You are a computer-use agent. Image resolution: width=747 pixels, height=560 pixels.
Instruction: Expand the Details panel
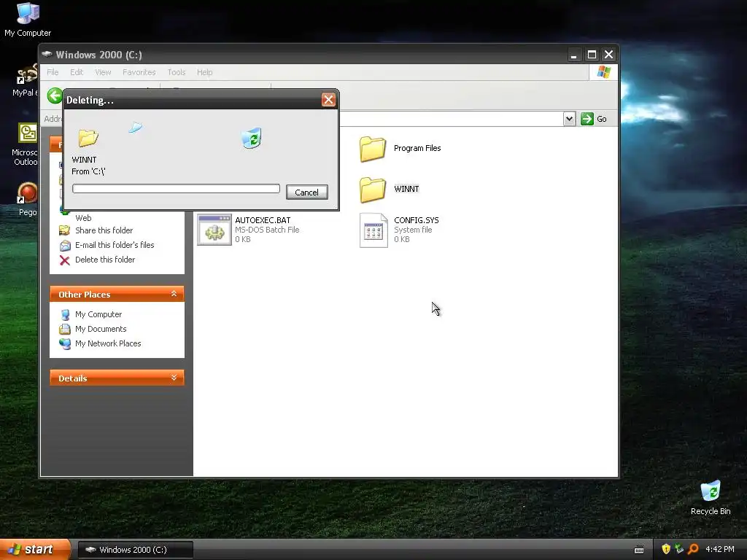pyautogui.click(x=174, y=378)
